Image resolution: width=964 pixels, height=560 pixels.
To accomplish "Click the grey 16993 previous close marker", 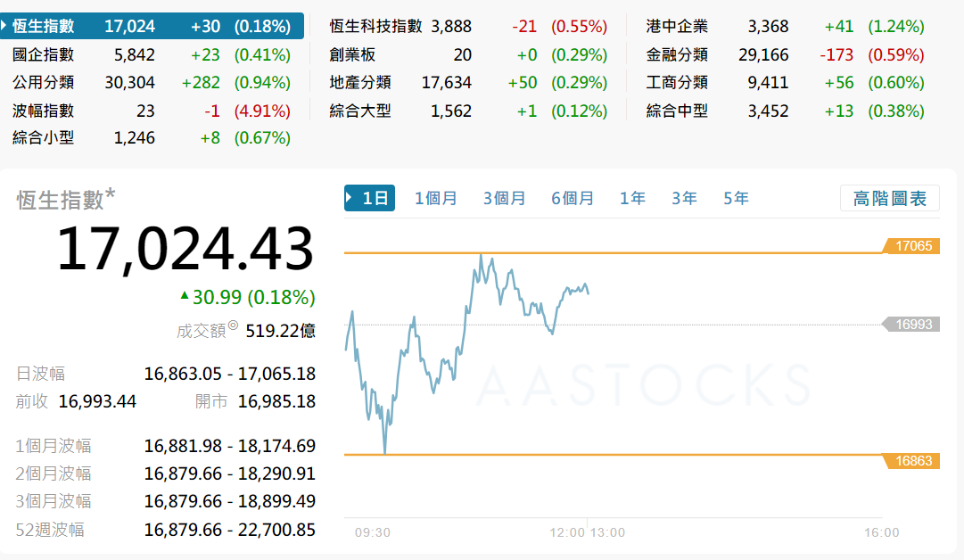I will tap(912, 324).
